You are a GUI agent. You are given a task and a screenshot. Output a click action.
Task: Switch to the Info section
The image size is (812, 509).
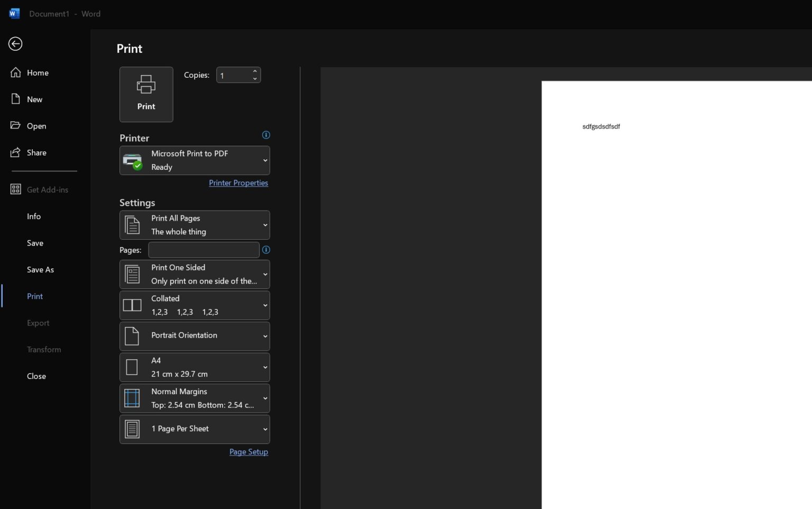(34, 216)
